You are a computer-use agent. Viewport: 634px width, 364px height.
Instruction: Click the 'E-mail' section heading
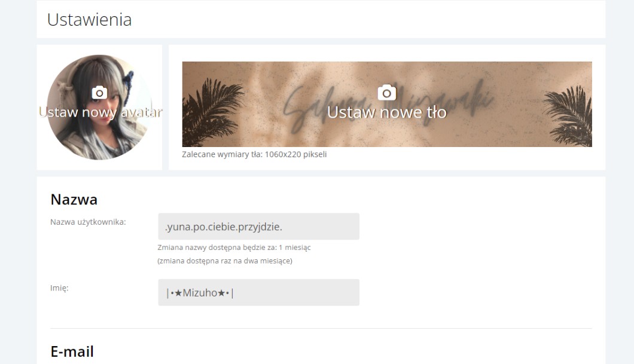click(72, 351)
